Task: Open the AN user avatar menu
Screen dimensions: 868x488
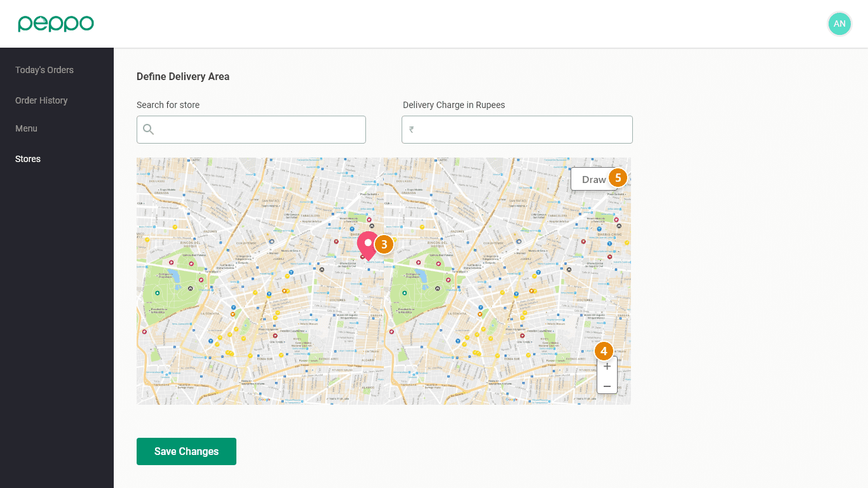Action: (x=839, y=24)
